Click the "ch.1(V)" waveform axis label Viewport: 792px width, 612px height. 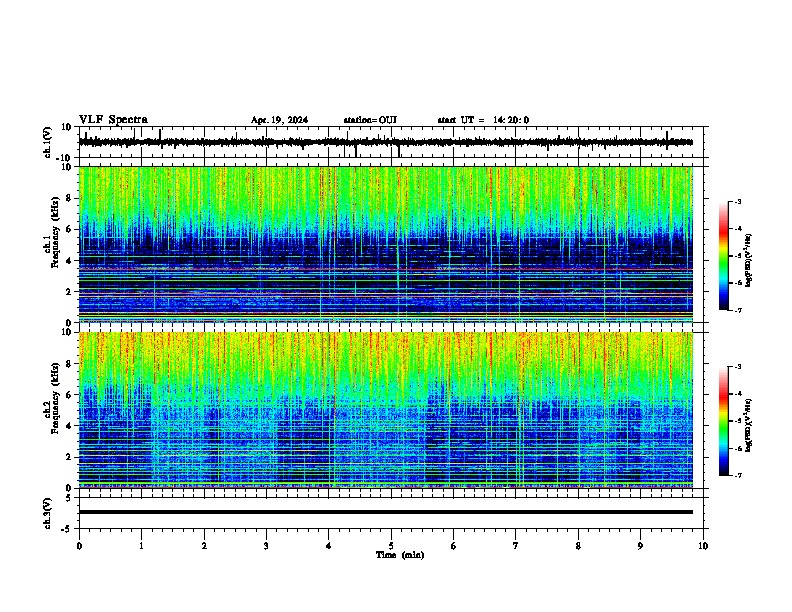point(47,142)
